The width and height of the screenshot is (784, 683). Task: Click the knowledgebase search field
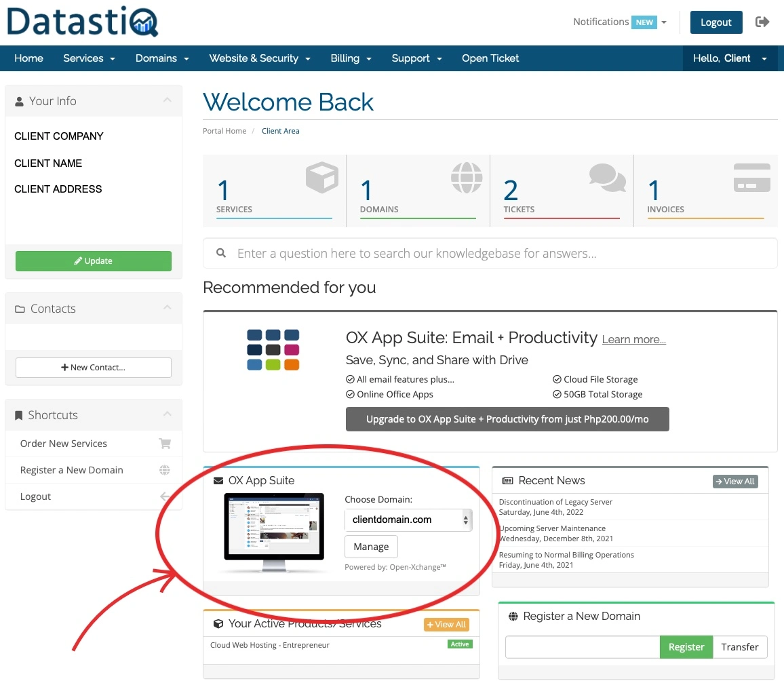(490, 254)
